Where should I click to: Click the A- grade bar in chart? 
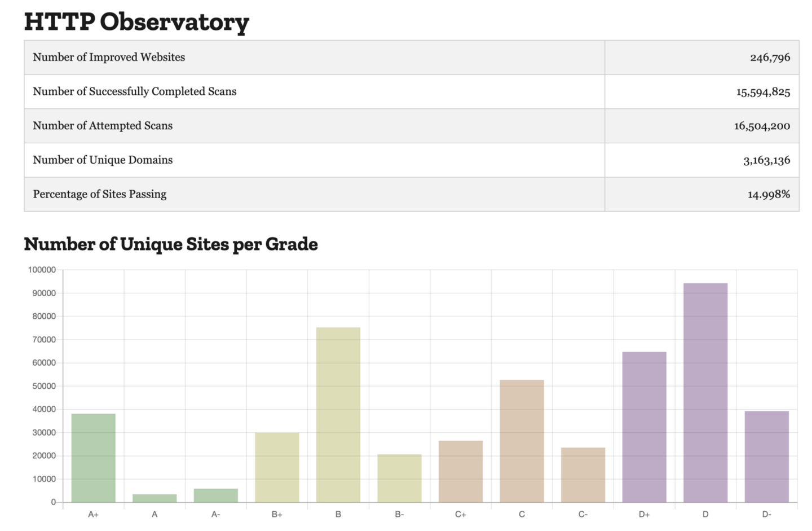point(216,495)
